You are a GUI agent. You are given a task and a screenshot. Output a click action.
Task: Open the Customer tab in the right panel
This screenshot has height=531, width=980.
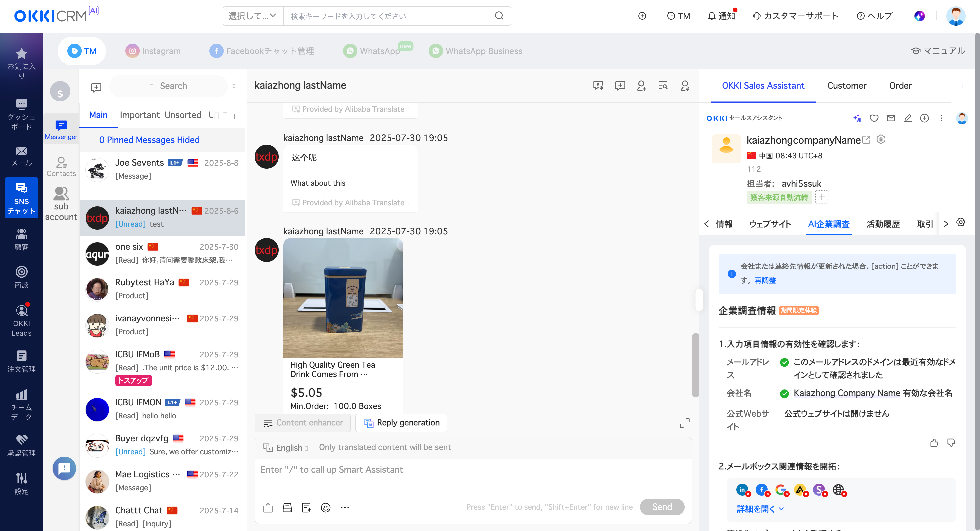pos(846,86)
